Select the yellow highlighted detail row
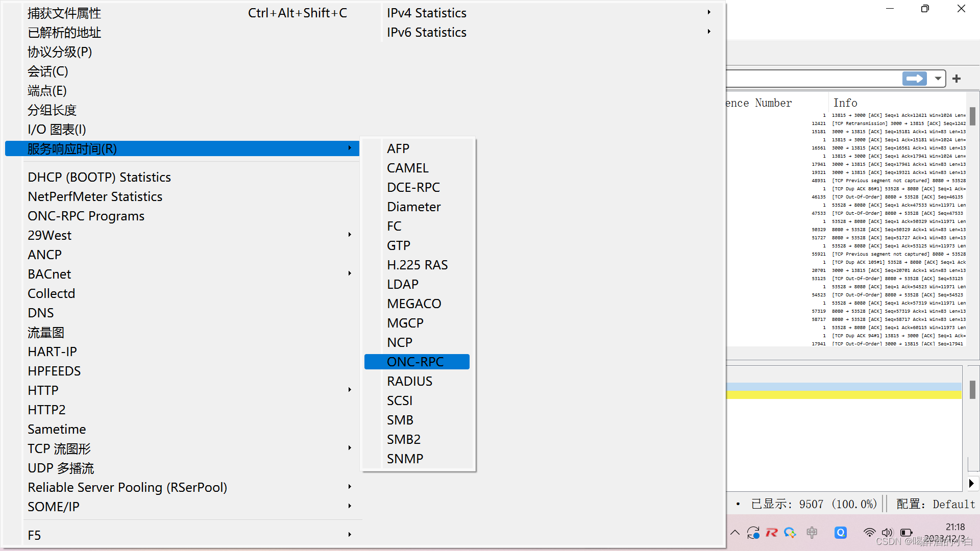 843,395
